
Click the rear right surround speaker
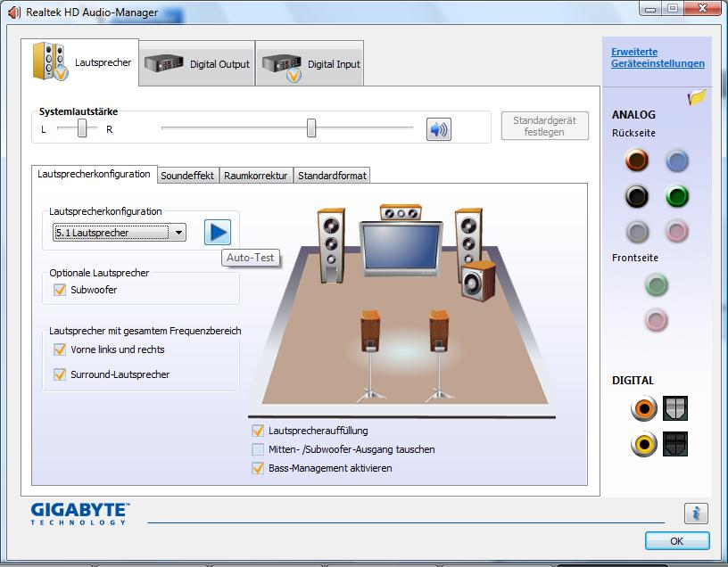click(x=439, y=355)
